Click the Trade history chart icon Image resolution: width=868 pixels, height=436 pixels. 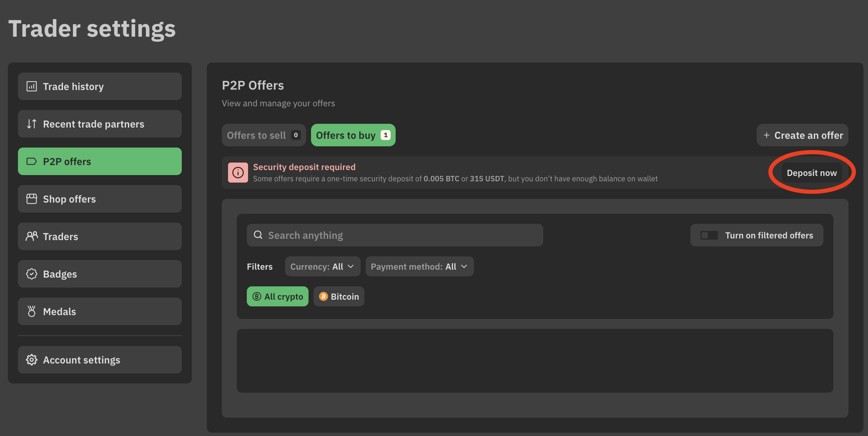click(x=32, y=86)
